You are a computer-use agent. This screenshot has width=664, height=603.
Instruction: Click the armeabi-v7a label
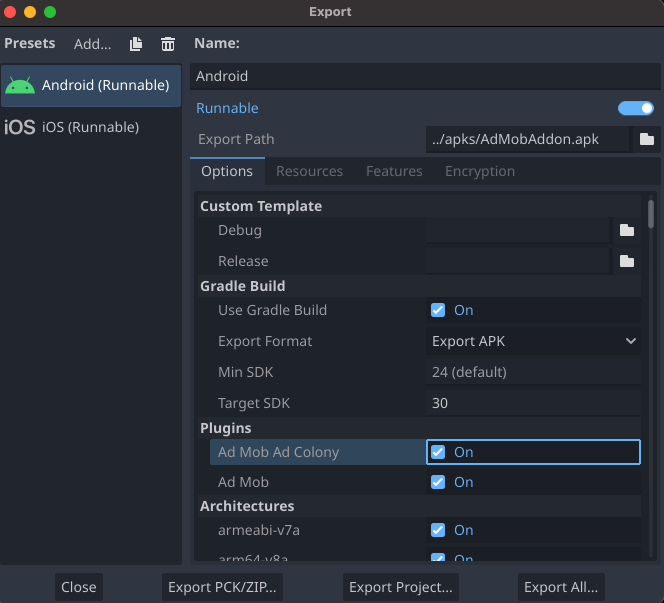259,530
